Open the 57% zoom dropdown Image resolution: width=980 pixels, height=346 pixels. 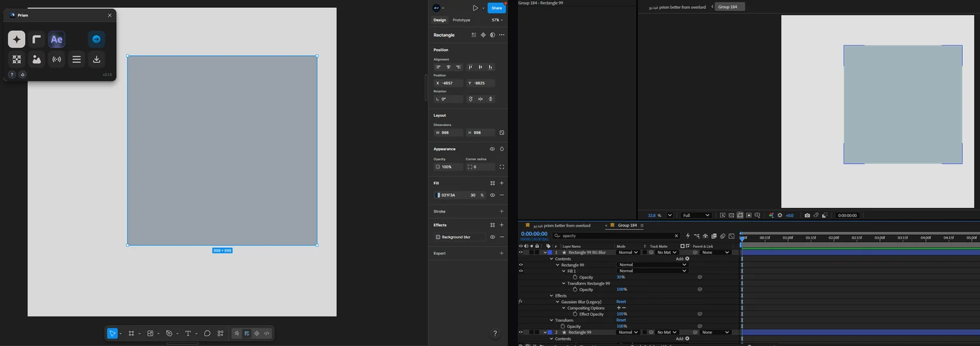[x=497, y=20]
